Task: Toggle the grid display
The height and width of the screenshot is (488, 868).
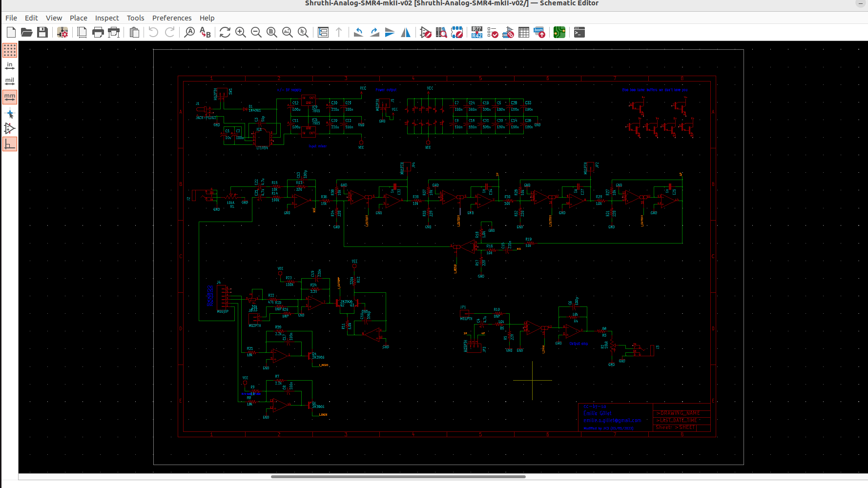Action: (x=10, y=50)
